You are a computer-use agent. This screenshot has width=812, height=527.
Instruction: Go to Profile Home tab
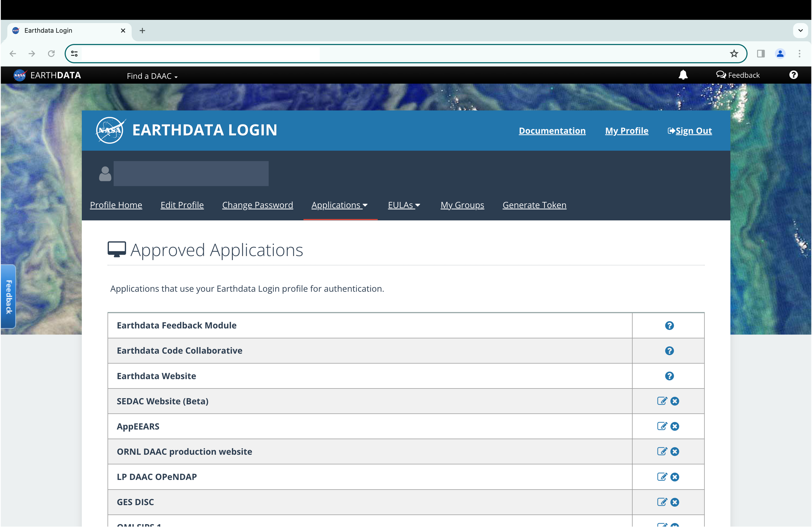point(116,205)
